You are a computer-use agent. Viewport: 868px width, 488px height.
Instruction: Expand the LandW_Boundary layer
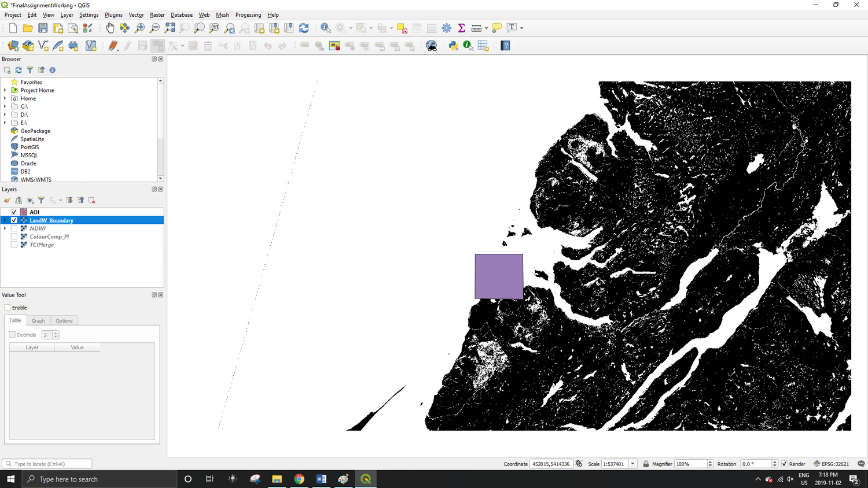tap(6, 220)
